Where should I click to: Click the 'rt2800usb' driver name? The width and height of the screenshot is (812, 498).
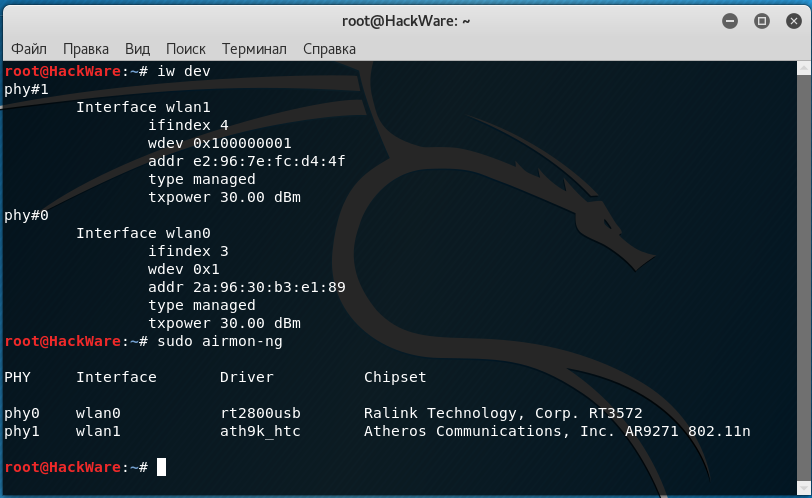[x=260, y=413]
